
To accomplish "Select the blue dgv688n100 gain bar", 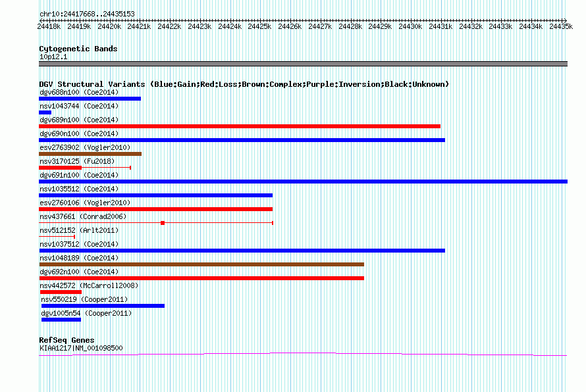I will [x=90, y=99].
